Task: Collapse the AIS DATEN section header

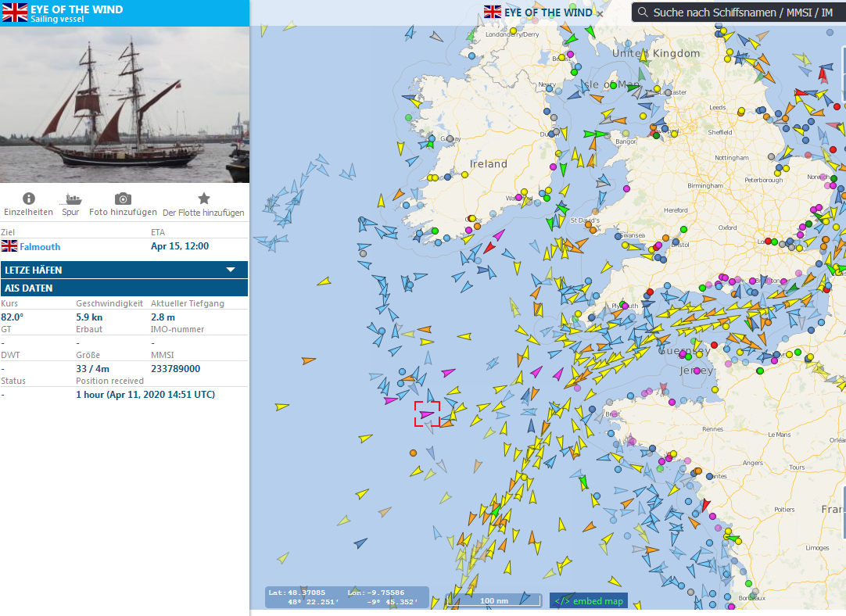Action: point(124,288)
